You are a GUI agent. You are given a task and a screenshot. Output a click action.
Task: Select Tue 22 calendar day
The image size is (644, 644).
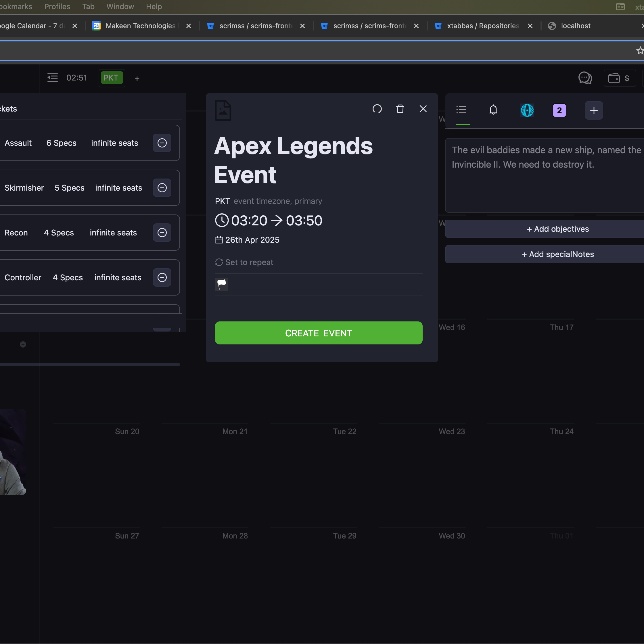tap(345, 431)
